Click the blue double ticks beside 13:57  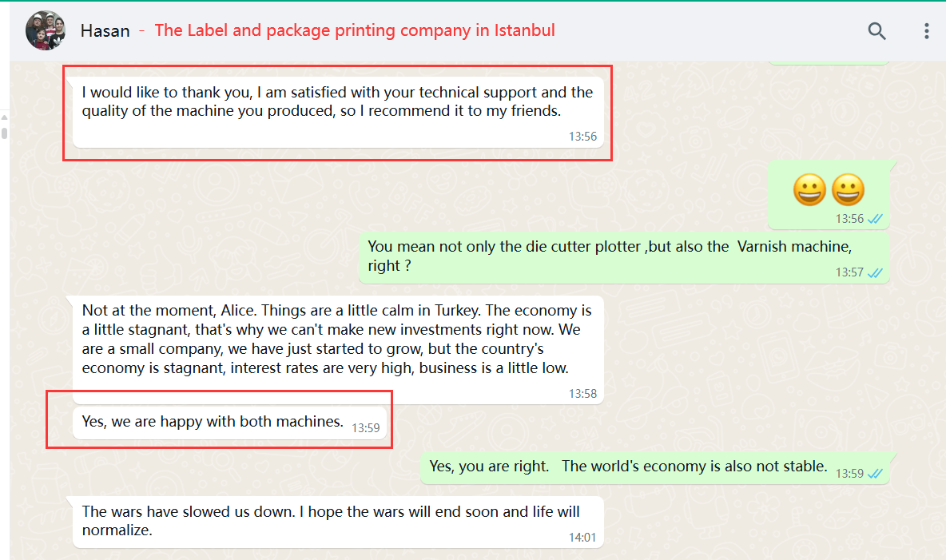coord(876,272)
